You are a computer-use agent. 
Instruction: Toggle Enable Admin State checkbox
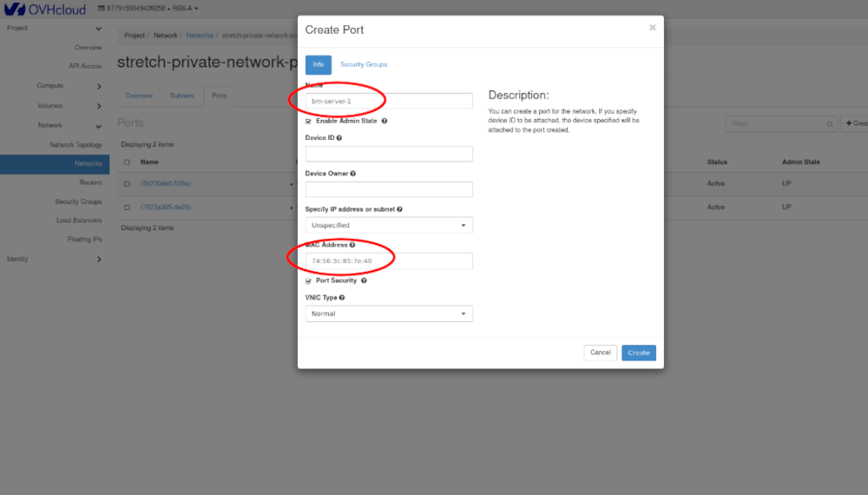(x=309, y=122)
